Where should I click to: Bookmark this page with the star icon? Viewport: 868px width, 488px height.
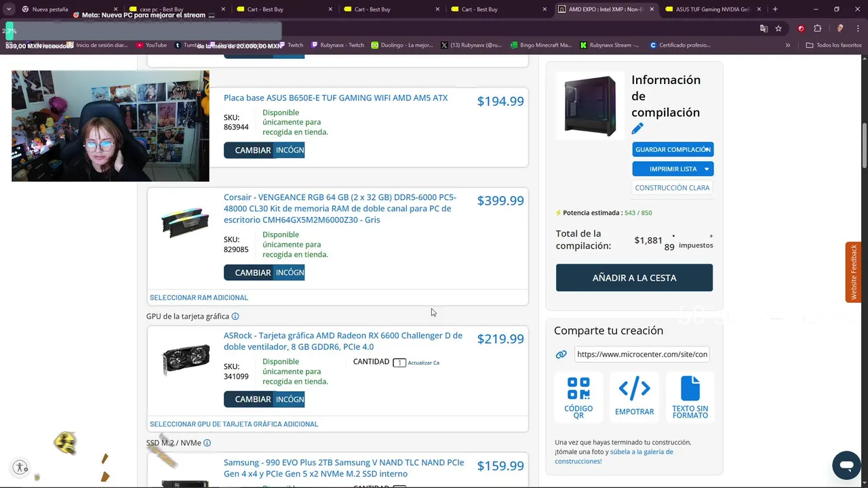point(778,28)
